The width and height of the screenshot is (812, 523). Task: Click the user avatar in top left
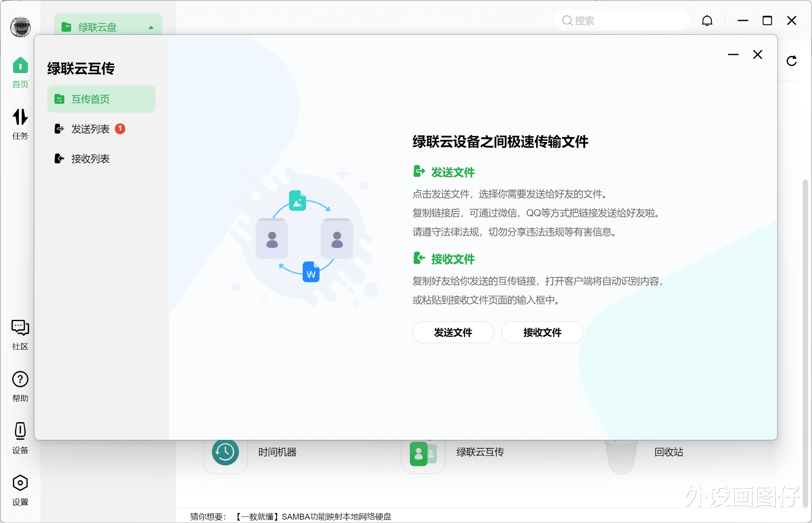point(20,27)
